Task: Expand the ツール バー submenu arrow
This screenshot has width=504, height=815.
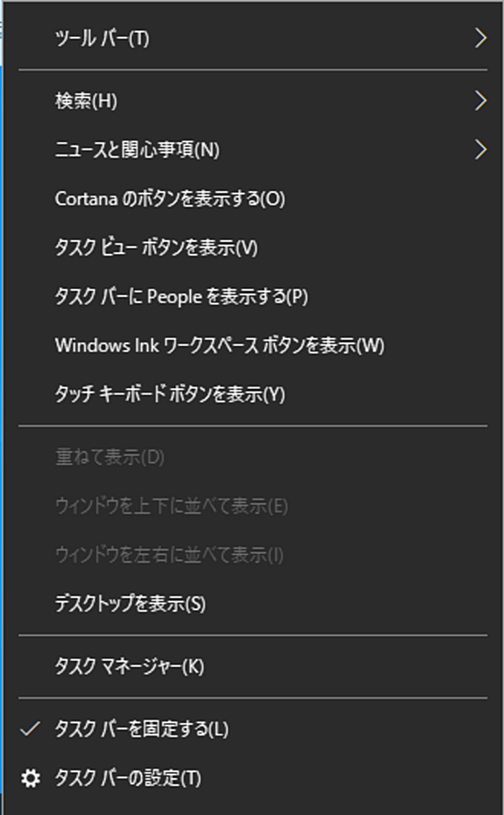Action: [x=481, y=39]
